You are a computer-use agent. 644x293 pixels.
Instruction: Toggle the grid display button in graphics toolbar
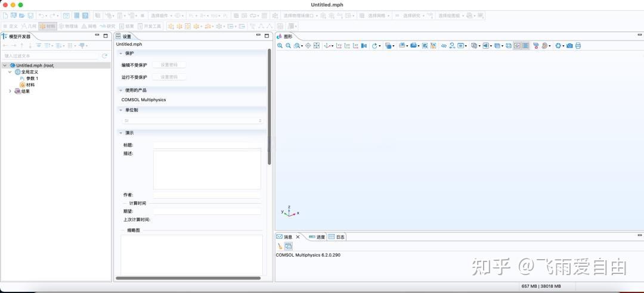click(525, 46)
